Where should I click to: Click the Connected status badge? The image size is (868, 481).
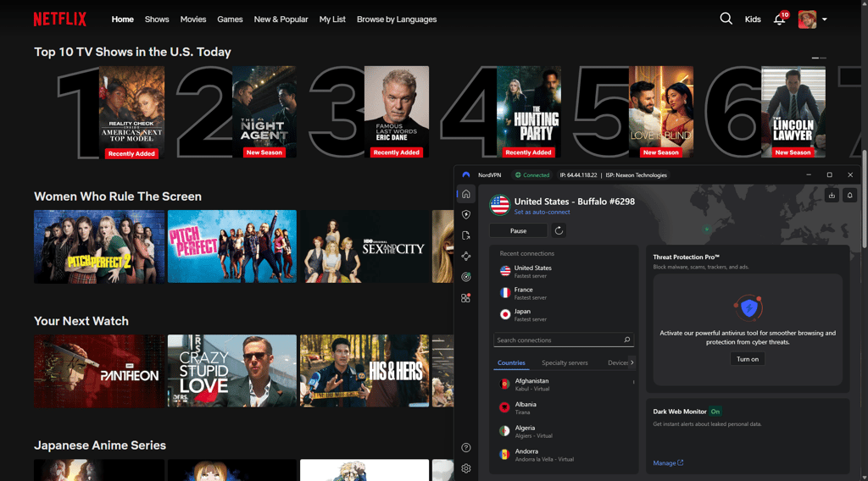click(x=532, y=174)
